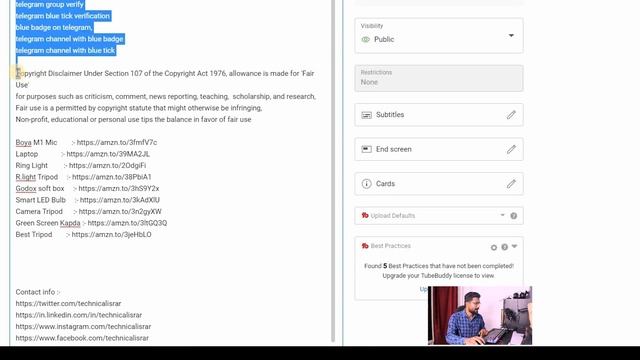Click the Boya M1 Mic amazon link
This screenshot has height=360, width=640.
coord(117,142)
